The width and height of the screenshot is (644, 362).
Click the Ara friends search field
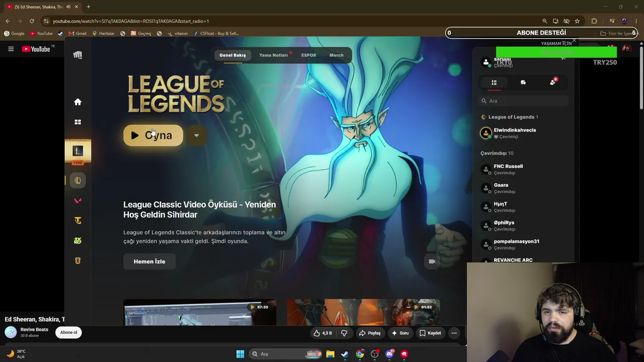pyautogui.click(x=523, y=101)
